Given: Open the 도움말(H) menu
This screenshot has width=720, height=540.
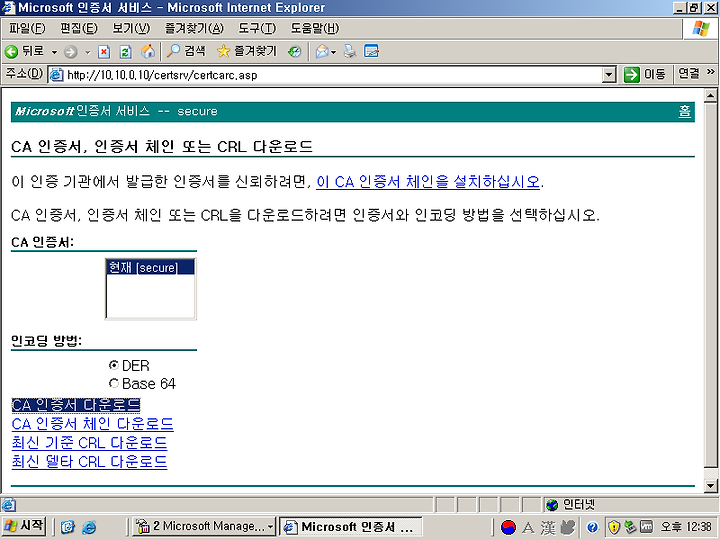Looking at the screenshot, I should 315,28.
